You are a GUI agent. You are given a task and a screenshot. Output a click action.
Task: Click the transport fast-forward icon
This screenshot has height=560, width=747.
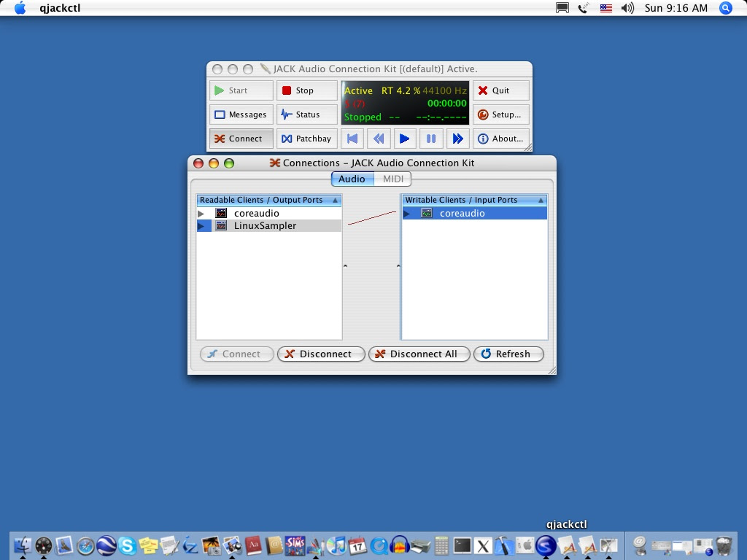tap(457, 139)
